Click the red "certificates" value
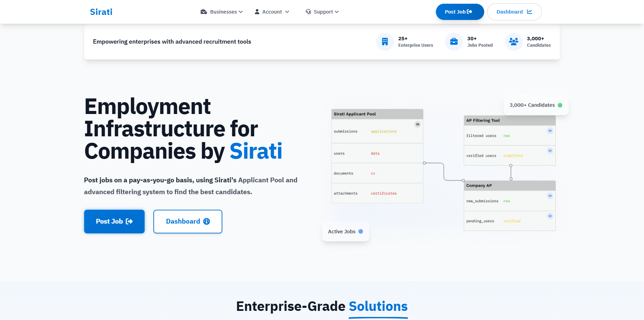This screenshot has height=320, width=644. pyautogui.click(x=383, y=193)
